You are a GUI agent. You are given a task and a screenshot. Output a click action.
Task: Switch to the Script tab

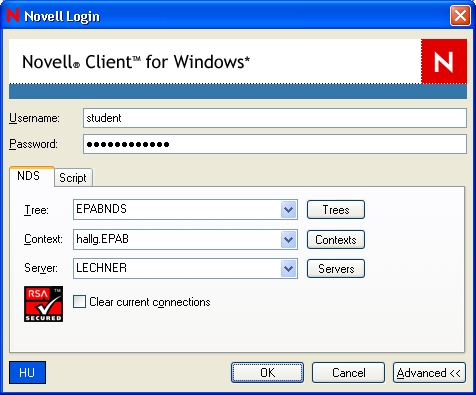(x=73, y=178)
